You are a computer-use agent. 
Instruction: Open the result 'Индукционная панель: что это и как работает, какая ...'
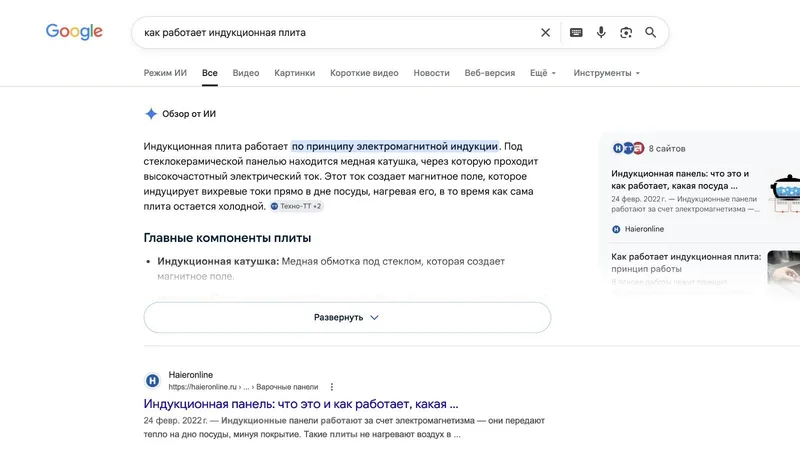pos(301,404)
